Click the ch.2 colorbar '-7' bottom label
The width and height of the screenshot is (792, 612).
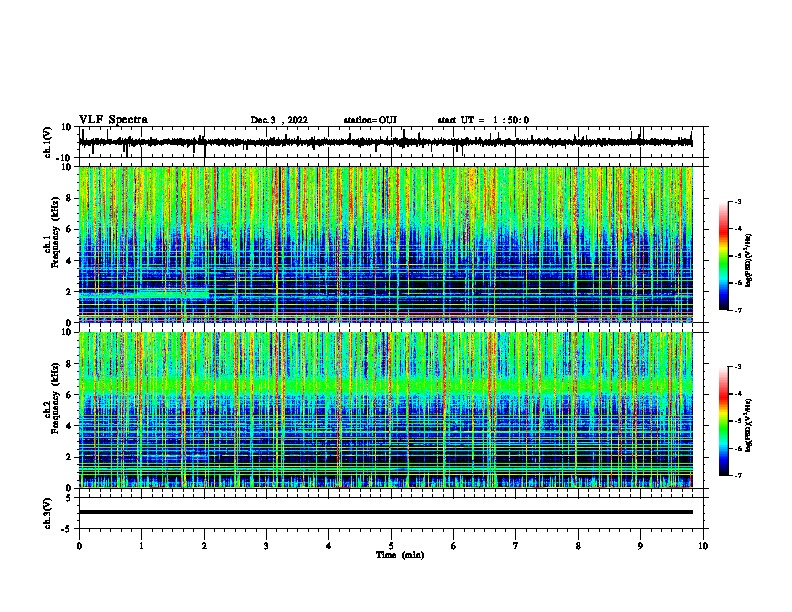click(737, 475)
